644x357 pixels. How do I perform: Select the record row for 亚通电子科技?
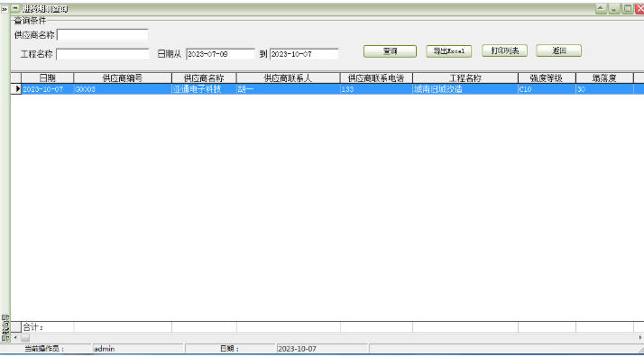[x=327, y=88]
